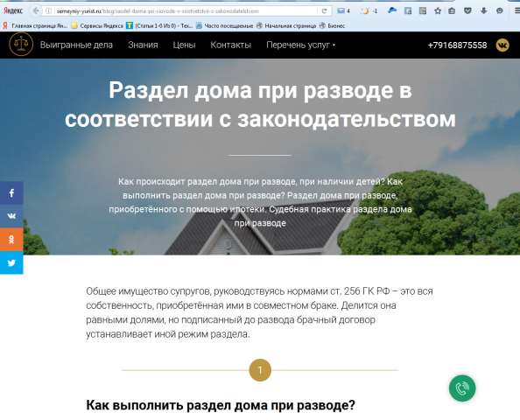
Task: Click subtitle text 'Как происходит раздел дома при разводе'
Action: (260, 202)
